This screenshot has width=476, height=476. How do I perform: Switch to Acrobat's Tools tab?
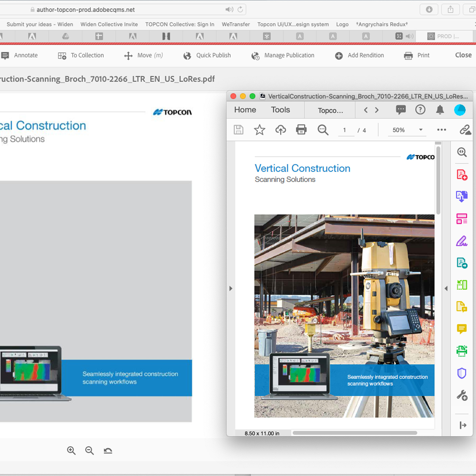280,110
